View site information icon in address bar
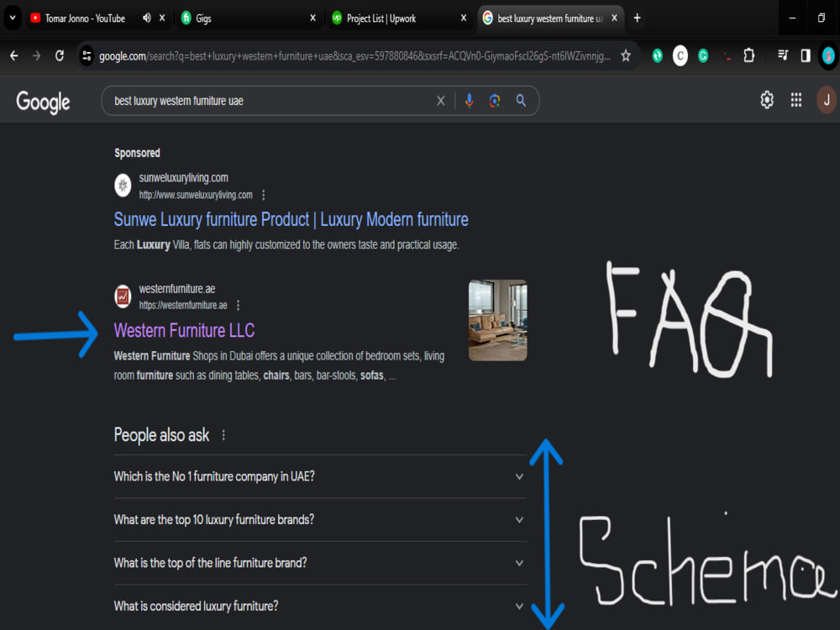 [87, 55]
